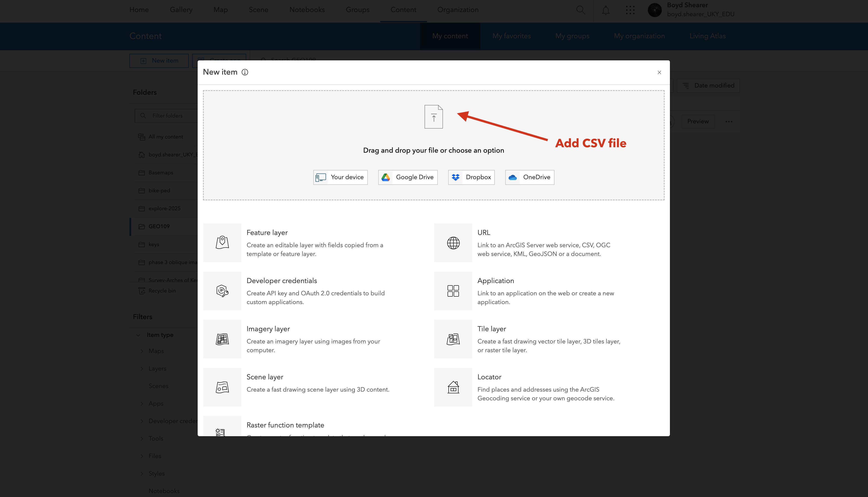The image size is (868, 497).
Task: Open the search magnifier icon in header
Action: (x=580, y=10)
